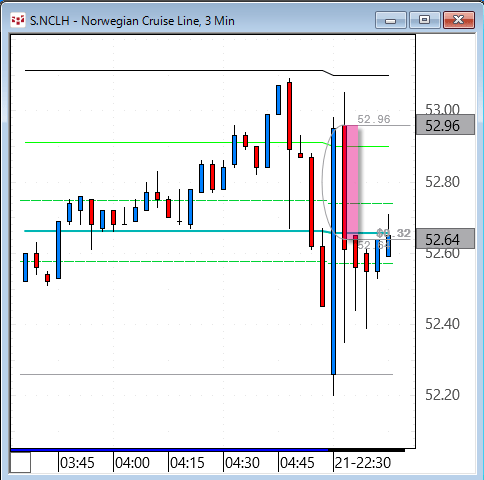Click the 21-22:30 time axis label

tap(363, 463)
